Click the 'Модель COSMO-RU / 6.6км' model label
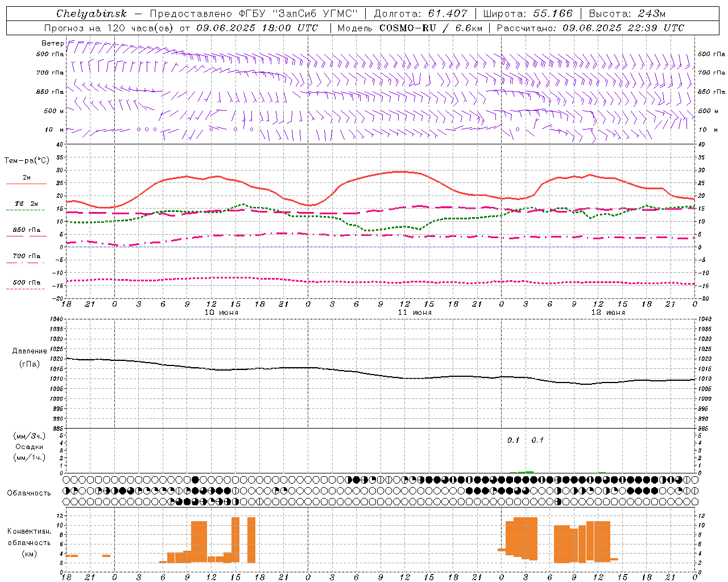This screenshot has width=728, height=582. [x=410, y=28]
